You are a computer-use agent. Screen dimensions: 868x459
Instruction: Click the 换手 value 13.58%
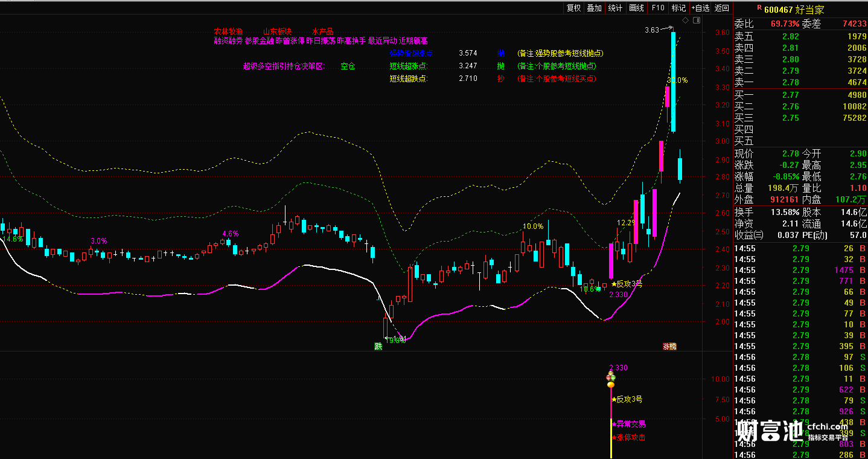tap(784, 212)
